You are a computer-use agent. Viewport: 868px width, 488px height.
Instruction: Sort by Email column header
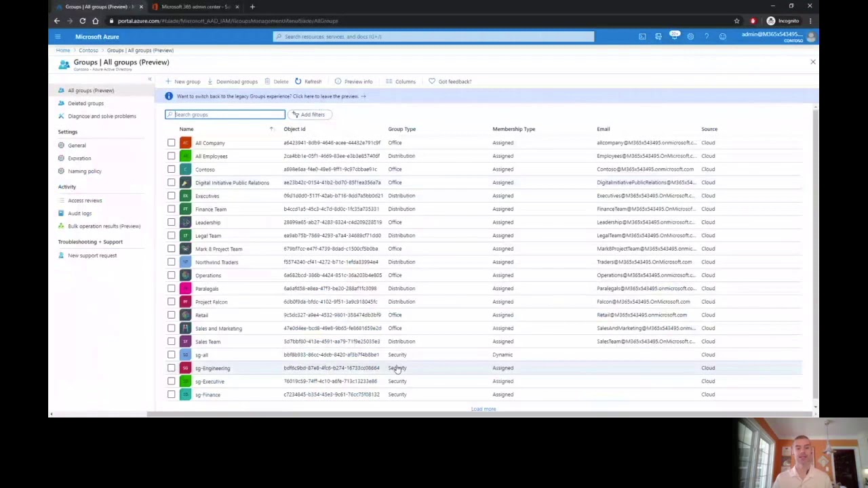coord(603,129)
